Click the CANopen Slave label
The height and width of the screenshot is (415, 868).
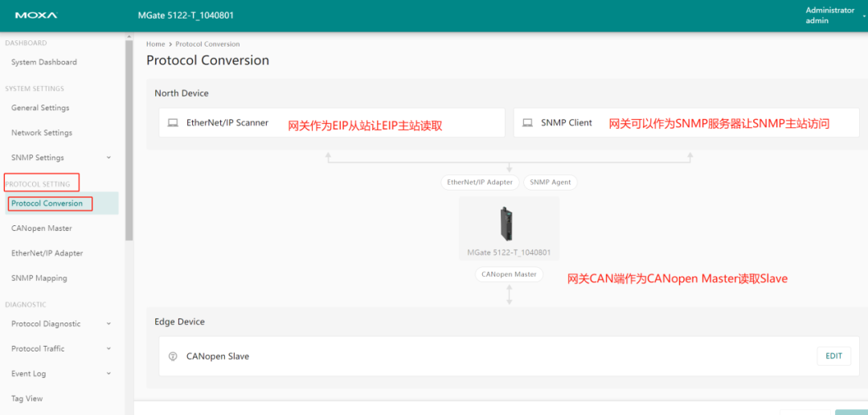pos(218,356)
